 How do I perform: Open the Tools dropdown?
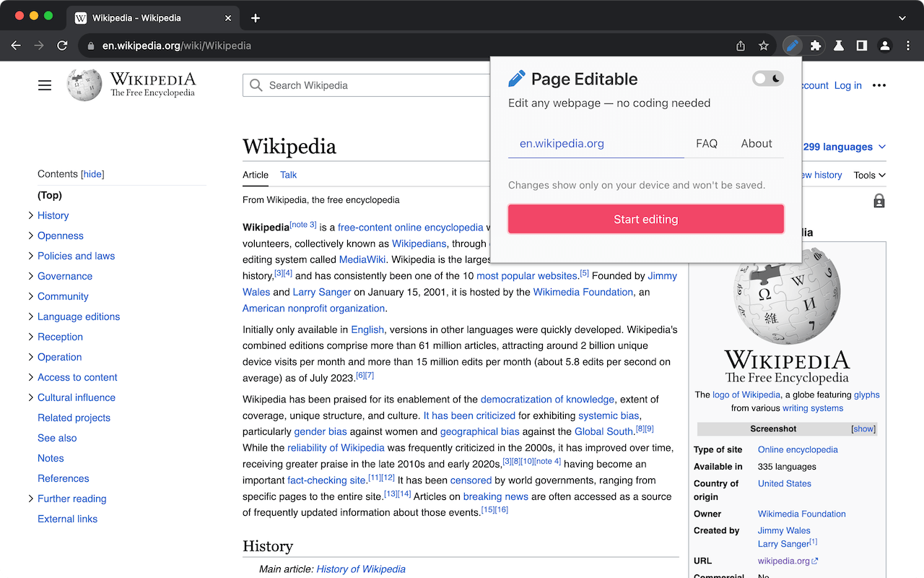pyautogui.click(x=868, y=175)
